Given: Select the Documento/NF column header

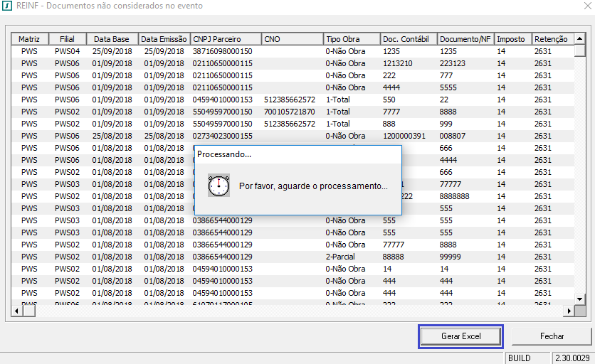Looking at the screenshot, I should (465, 39).
